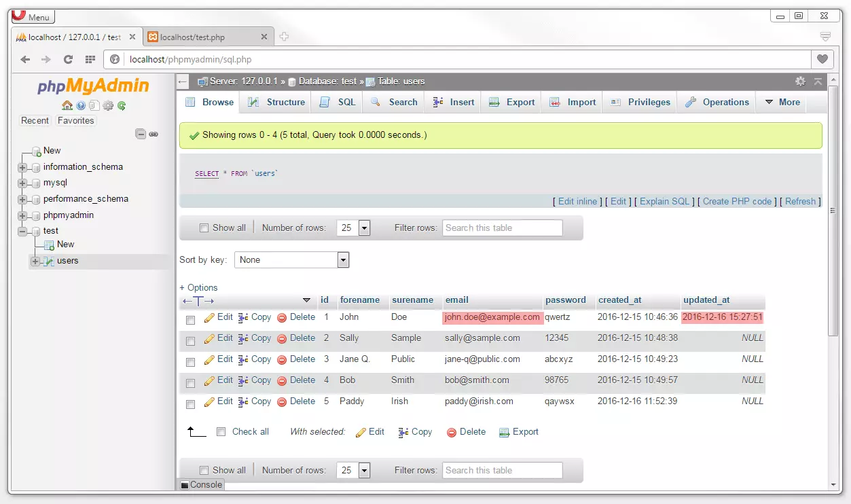Click the collapse all tree icon
851x504 pixels.
pyautogui.click(x=141, y=134)
